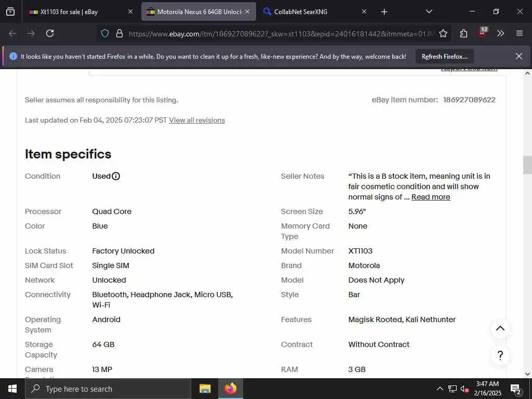Click the 5.96" screen size value
Viewport: 532px width, 399px height.
pyautogui.click(x=357, y=211)
